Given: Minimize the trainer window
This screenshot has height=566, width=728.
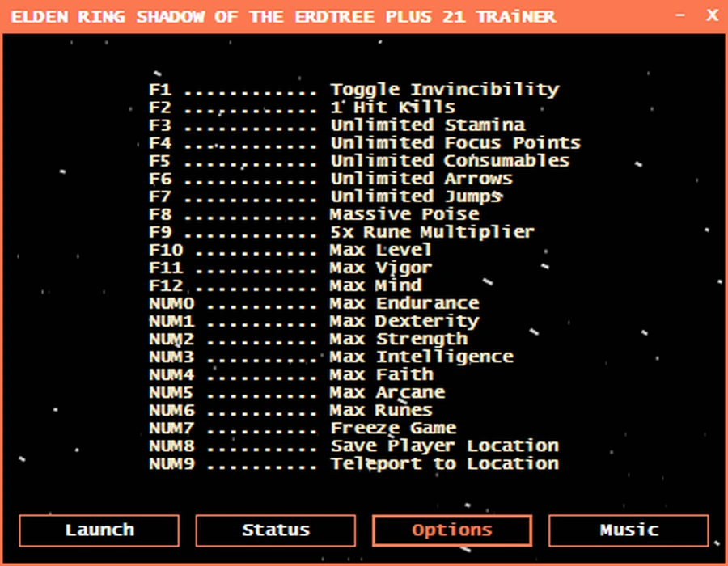Looking at the screenshot, I should (x=680, y=15).
